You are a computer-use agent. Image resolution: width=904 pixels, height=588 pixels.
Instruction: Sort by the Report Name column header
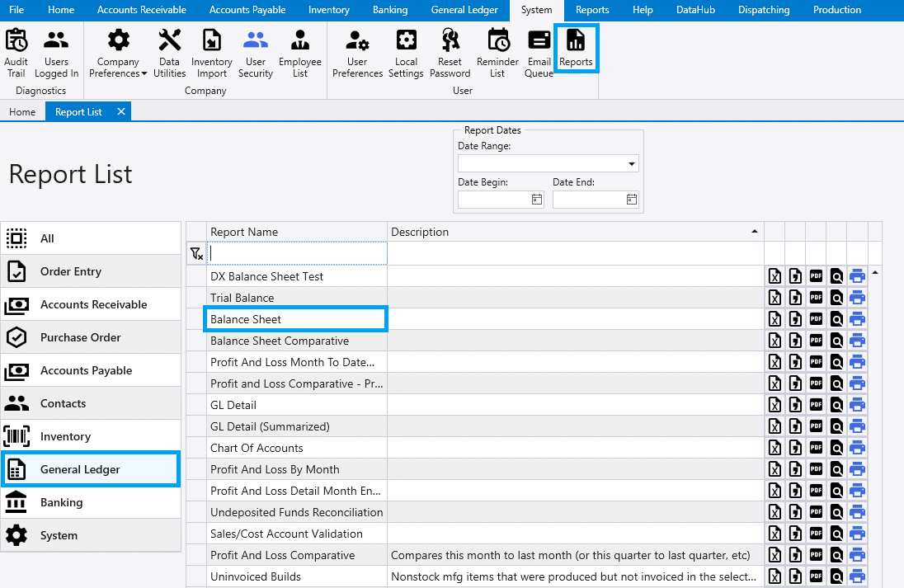click(297, 232)
